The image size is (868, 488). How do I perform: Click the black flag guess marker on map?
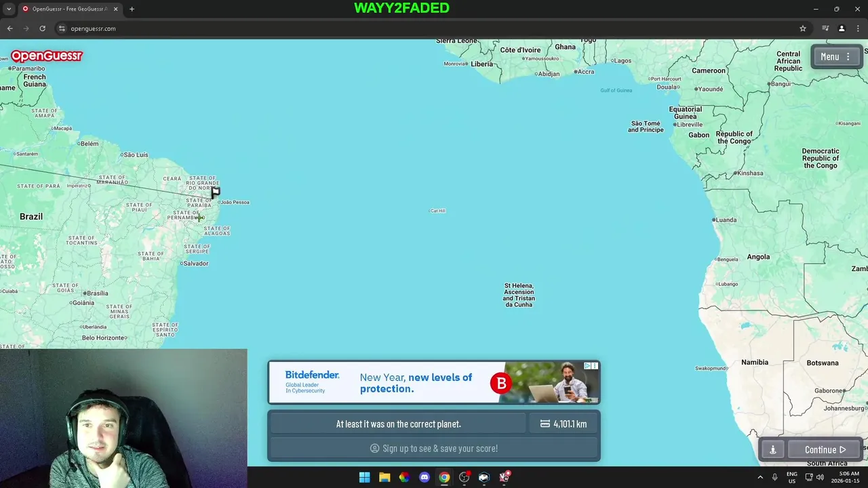pos(215,192)
